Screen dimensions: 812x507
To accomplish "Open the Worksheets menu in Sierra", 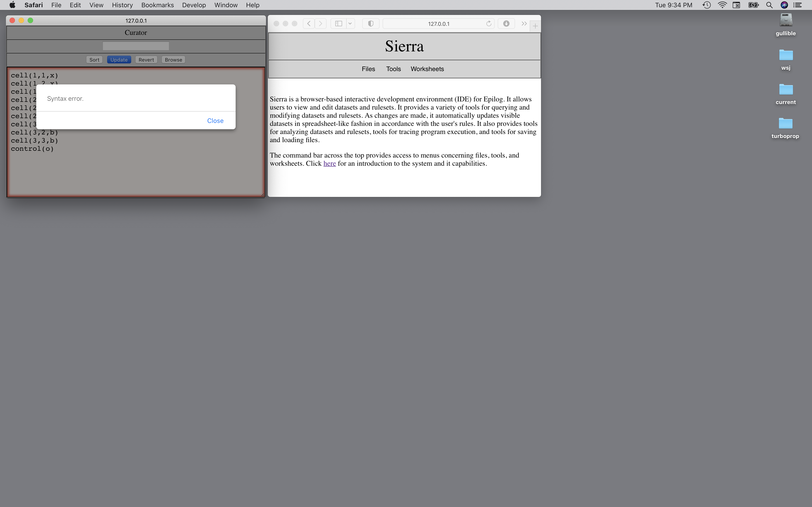I will 427,69.
